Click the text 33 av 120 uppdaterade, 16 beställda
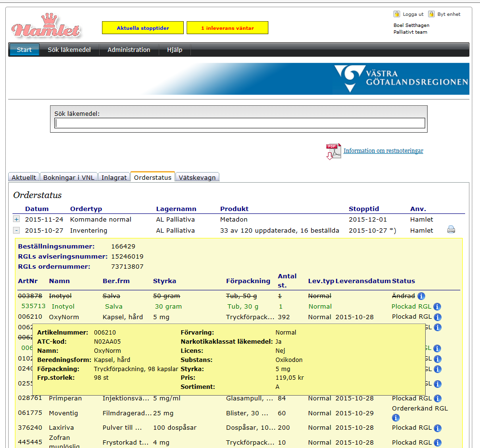480x448 pixels. (x=279, y=230)
